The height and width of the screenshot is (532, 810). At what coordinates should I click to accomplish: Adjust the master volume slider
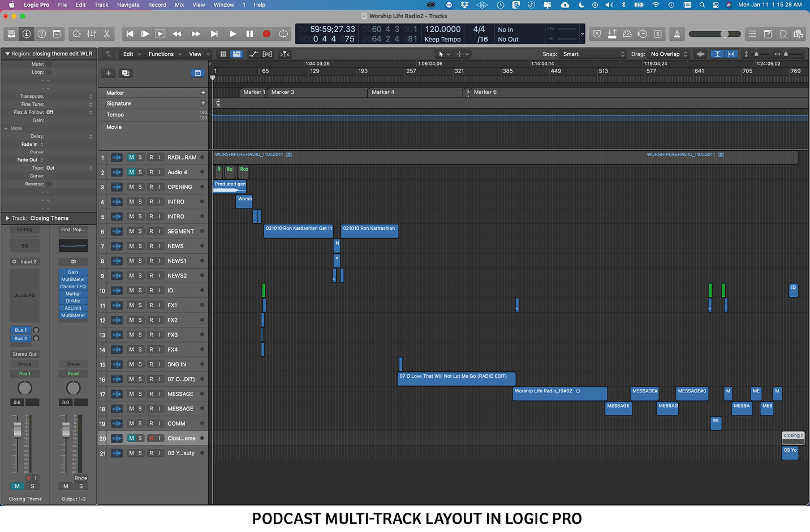[724, 34]
